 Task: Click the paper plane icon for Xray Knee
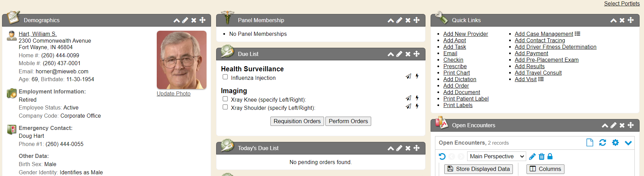(x=408, y=98)
